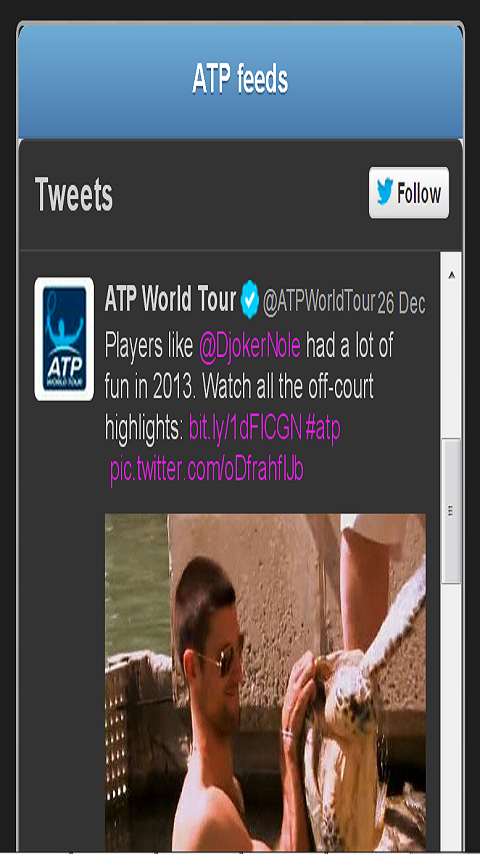View the tweet photo of Djokovic
This screenshot has height=854, width=480.
click(265, 683)
